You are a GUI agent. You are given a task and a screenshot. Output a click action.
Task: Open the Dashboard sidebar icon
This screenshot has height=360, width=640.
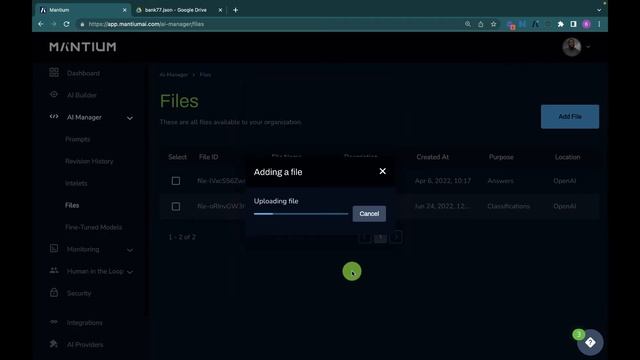click(x=54, y=73)
